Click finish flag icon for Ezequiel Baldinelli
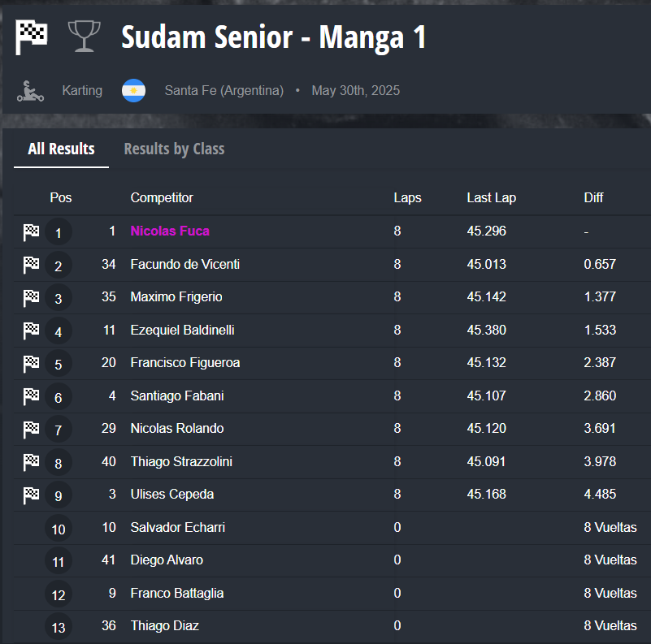 31,331
